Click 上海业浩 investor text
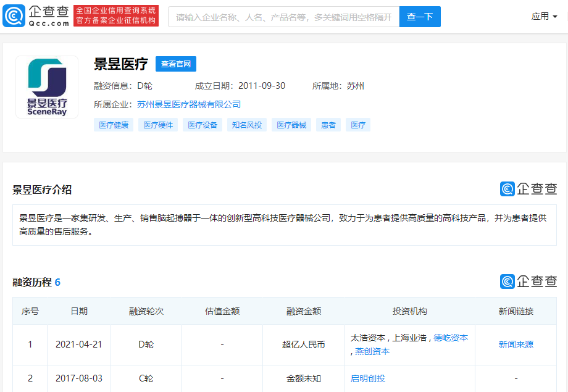 [409, 338]
